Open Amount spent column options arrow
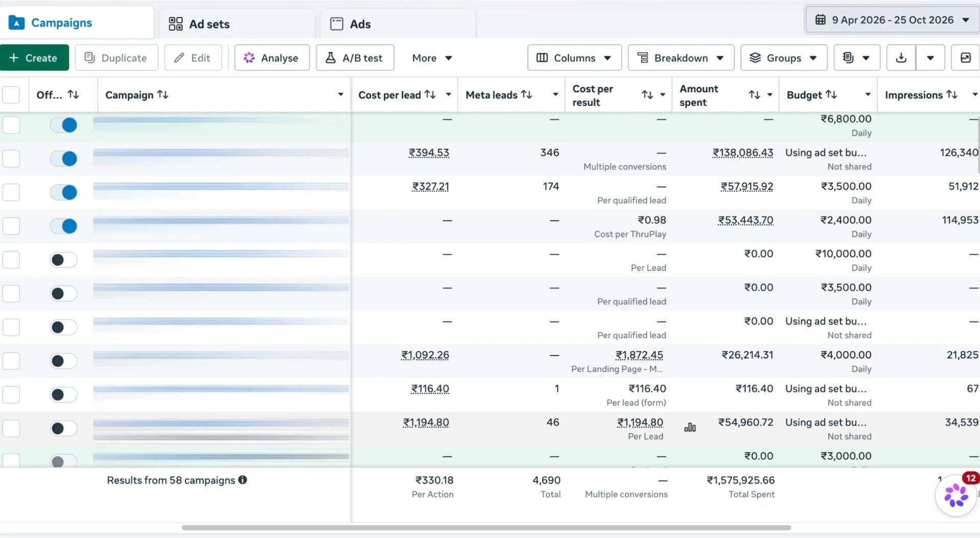Screen dimensions: 980x538 pos(770,94)
